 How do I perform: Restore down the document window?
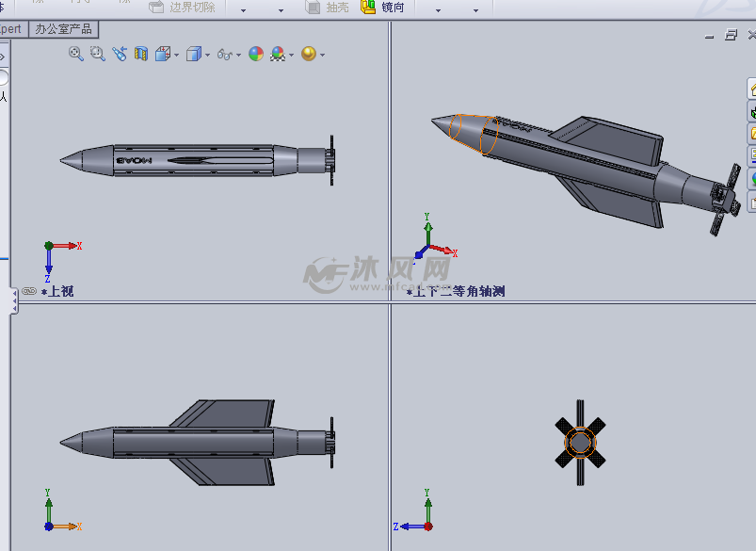[x=731, y=35]
